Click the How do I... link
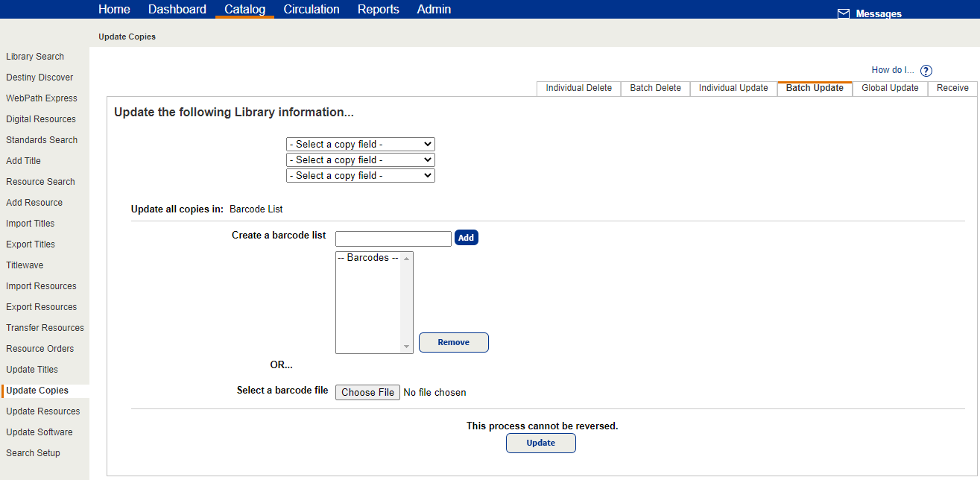 (893, 70)
